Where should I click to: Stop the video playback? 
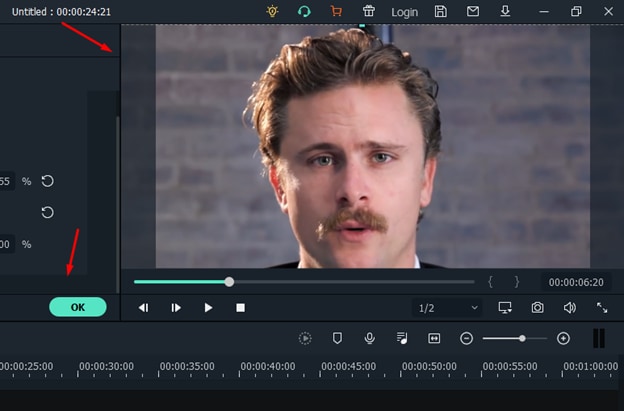coord(240,308)
